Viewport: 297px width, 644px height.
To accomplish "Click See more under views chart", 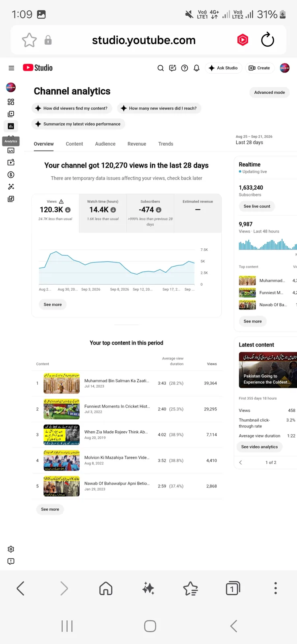I will pos(53,305).
